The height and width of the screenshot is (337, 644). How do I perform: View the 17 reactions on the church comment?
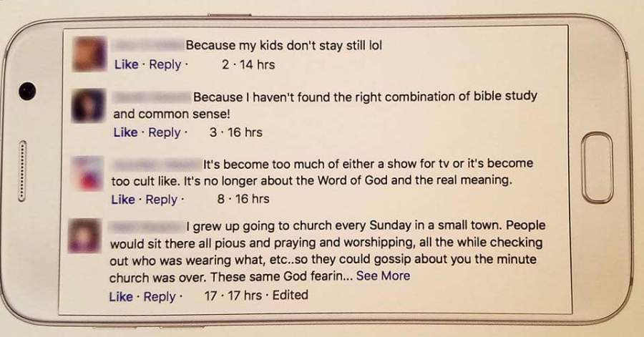pos(210,295)
